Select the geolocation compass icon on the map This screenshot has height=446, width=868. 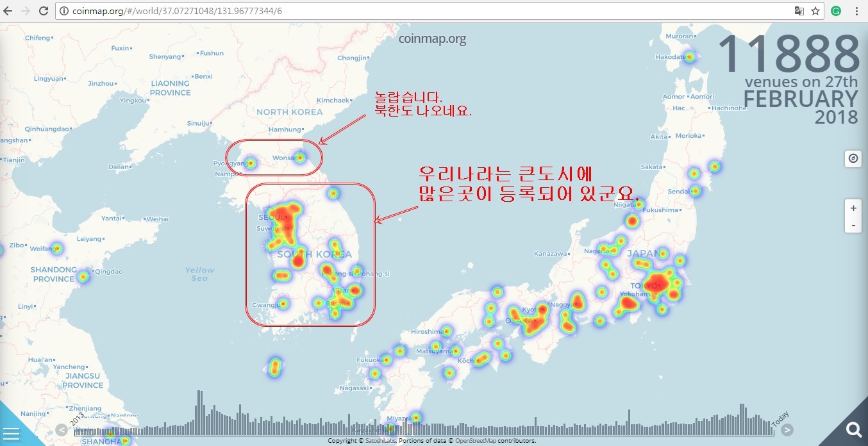853,158
